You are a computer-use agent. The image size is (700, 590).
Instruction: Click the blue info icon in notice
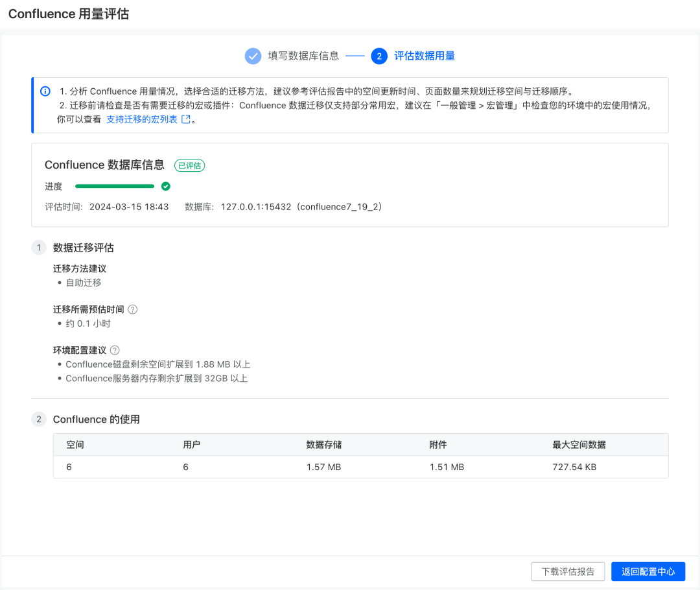point(45,91)
